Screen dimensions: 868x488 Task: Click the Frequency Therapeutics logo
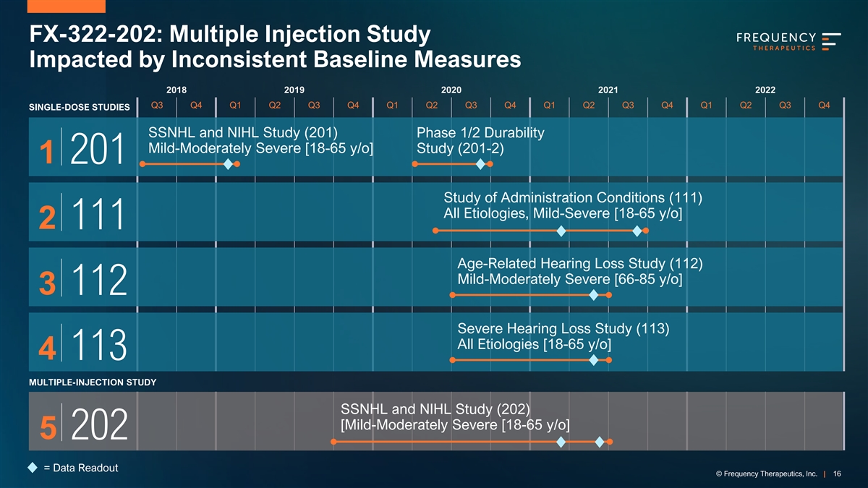pyautogui.click(x=788, y=42)
